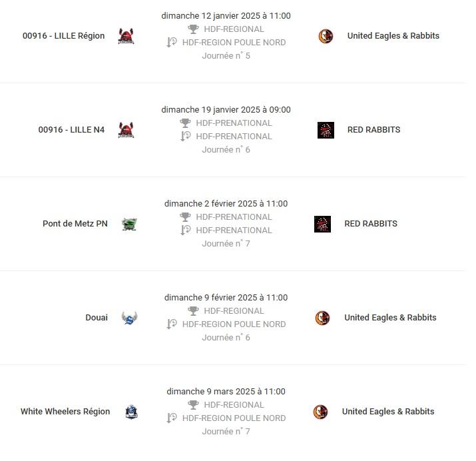Open the White Wheelers Région team

click(65, 411)
